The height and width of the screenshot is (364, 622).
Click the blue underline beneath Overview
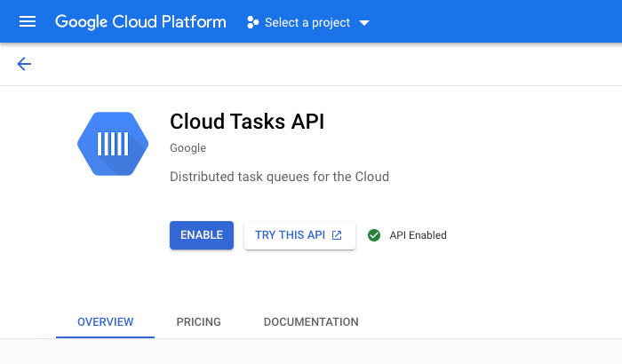[105, 336]
